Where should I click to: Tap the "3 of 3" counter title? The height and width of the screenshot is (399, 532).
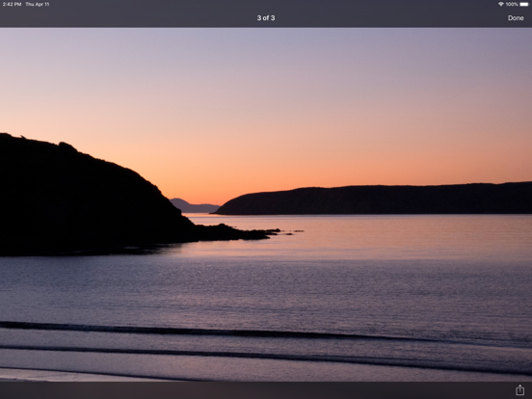(266, 18)
